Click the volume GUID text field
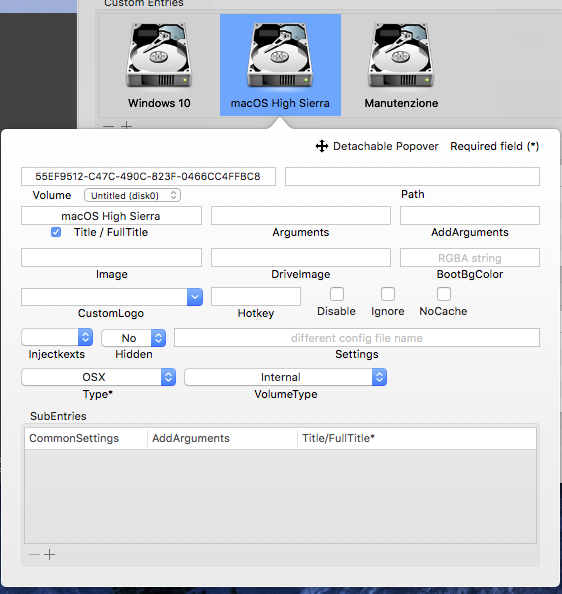Viewport: 562px width, 594px height. pyautogui.click(x=148, y=177)
